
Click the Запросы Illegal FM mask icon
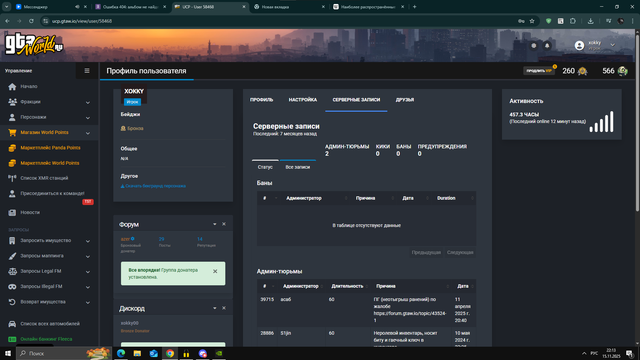click(x=12, y=287)
